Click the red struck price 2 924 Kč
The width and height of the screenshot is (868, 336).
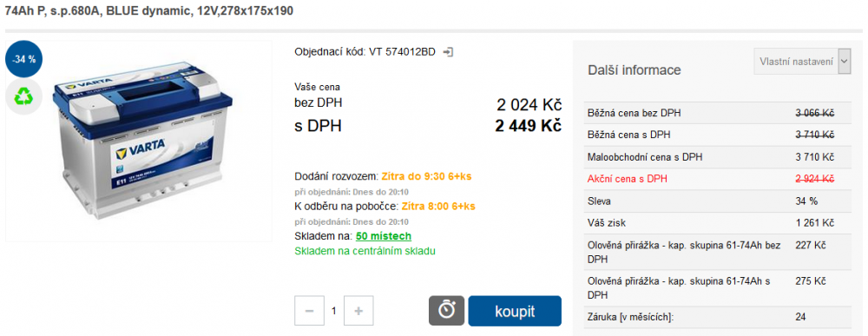[815, 179]
